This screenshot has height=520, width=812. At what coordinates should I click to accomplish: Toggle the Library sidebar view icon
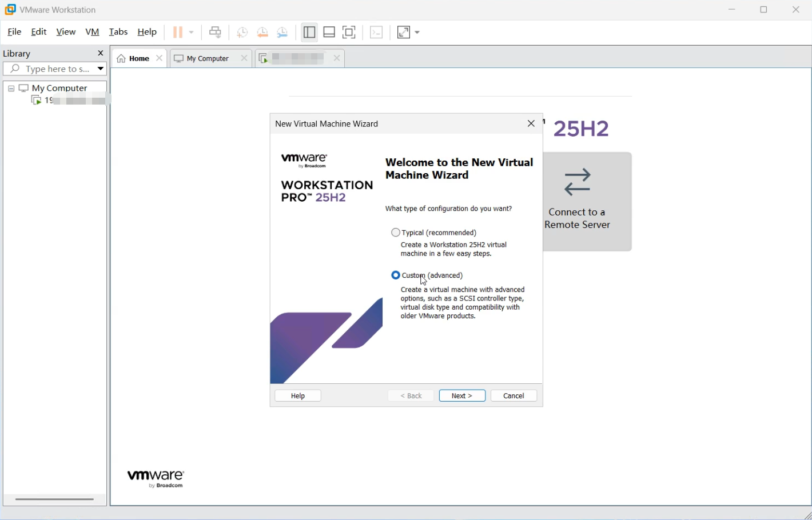coord(309,33)
